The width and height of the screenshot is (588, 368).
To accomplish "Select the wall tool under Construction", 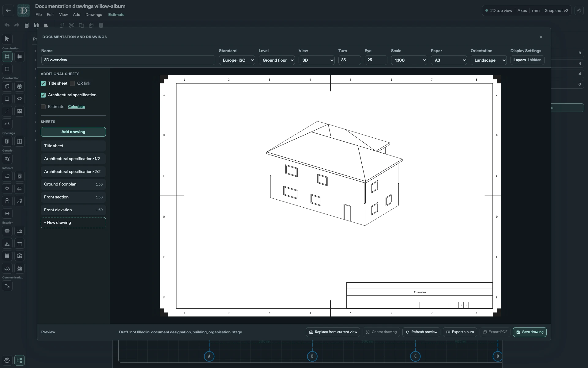I will (x=7, y=86).
